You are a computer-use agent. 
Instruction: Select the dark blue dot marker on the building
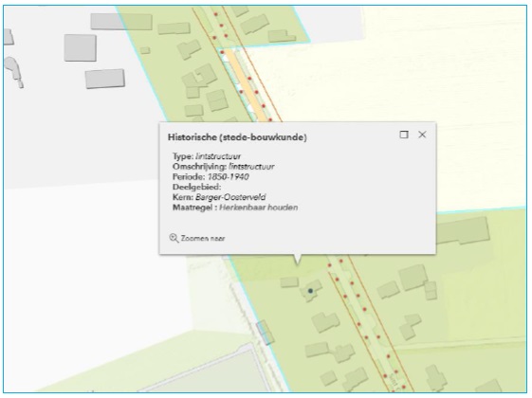click(x=310, y=291)
